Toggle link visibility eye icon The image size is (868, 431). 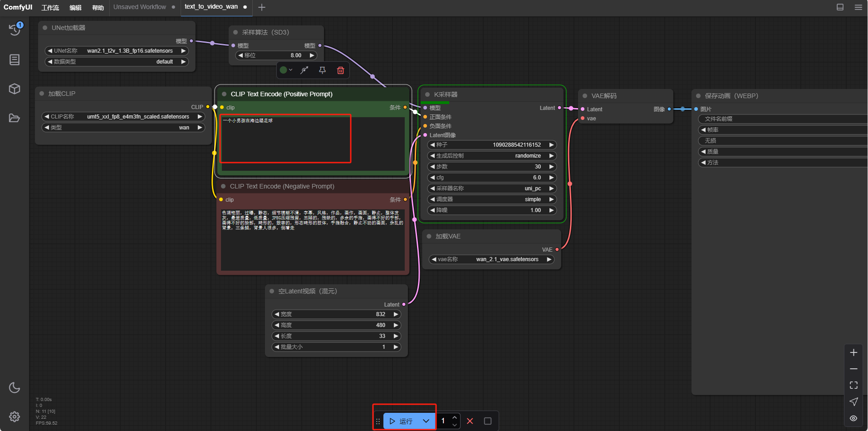tap(853, 418)
